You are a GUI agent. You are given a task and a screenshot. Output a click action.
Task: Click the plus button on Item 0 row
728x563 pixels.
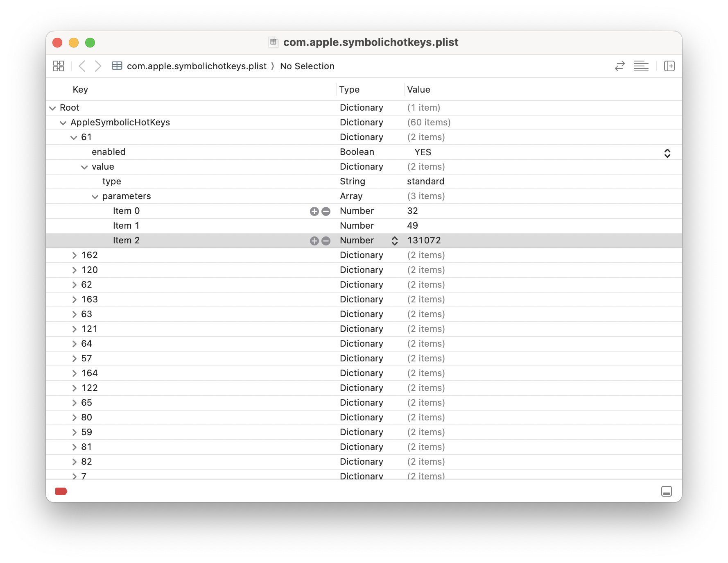[314, 211]
